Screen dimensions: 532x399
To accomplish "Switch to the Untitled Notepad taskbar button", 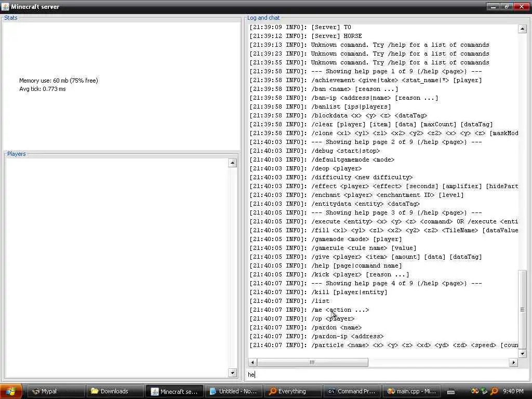I will (233, 391).
